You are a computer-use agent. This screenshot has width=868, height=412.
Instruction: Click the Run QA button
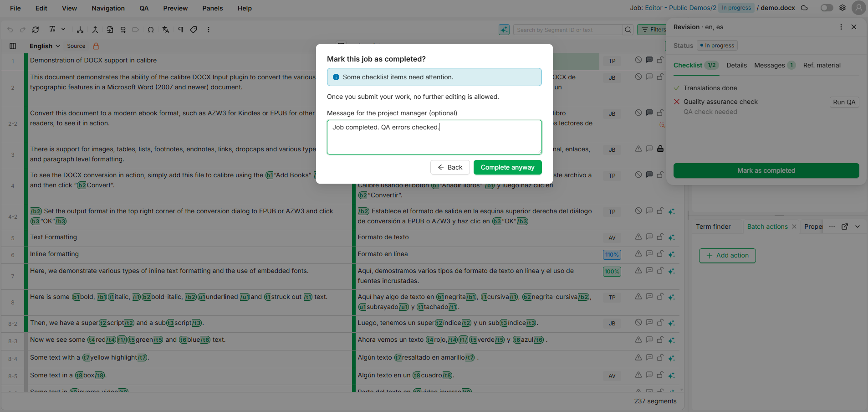[x=844, y=102]
